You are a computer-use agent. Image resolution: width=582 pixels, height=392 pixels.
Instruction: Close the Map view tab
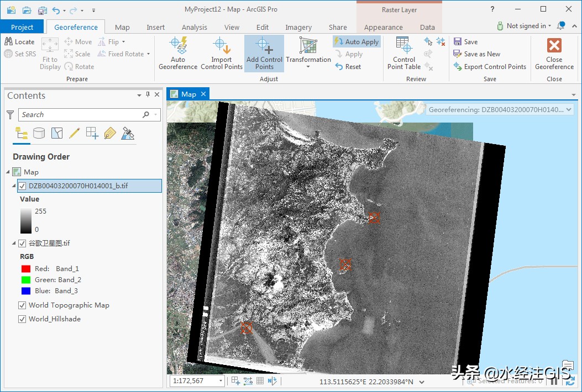point(203,94)
